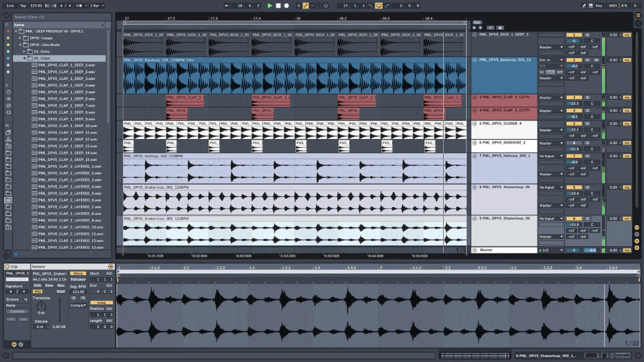Image resolution: width=644 pixels, height=362 pixels.
Task: Click the Punch-Out switch icon
Action: click(387, 5)
